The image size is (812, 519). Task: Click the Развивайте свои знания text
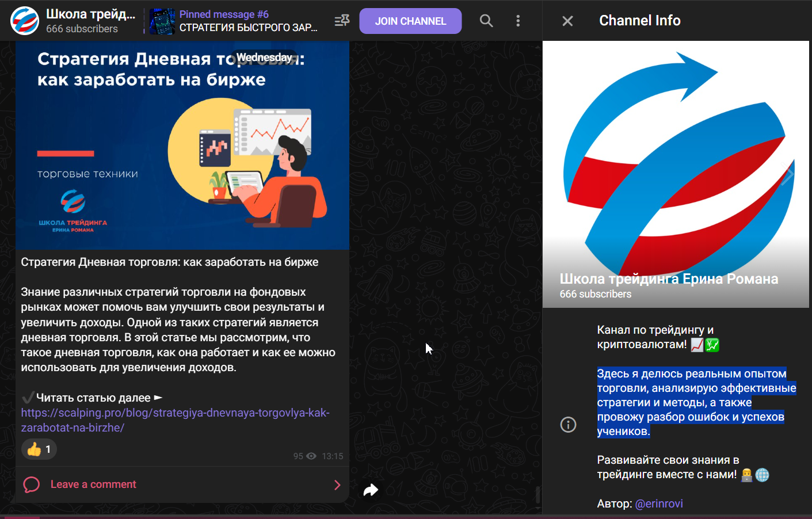pyautogui.click(x=683, y=467)
